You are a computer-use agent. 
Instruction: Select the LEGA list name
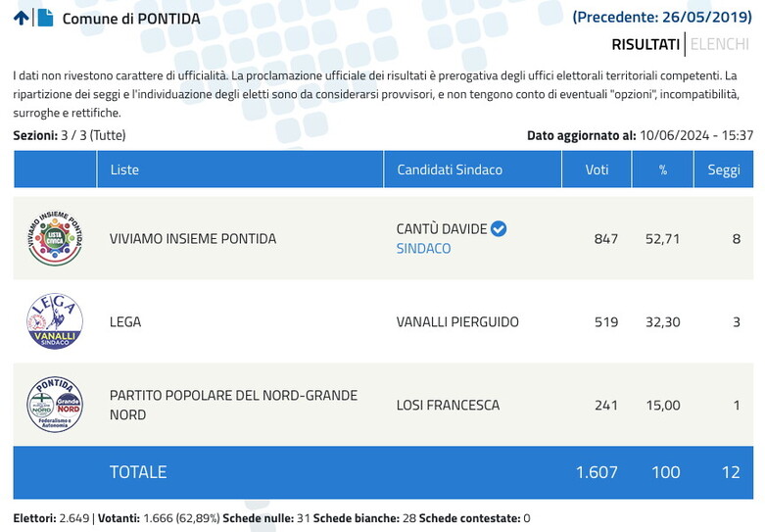point(125,321)
